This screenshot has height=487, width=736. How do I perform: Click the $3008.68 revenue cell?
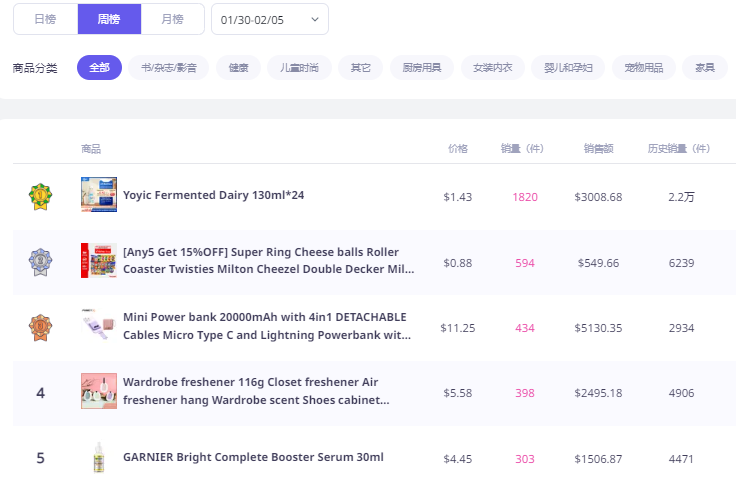[x=598, y=197]
